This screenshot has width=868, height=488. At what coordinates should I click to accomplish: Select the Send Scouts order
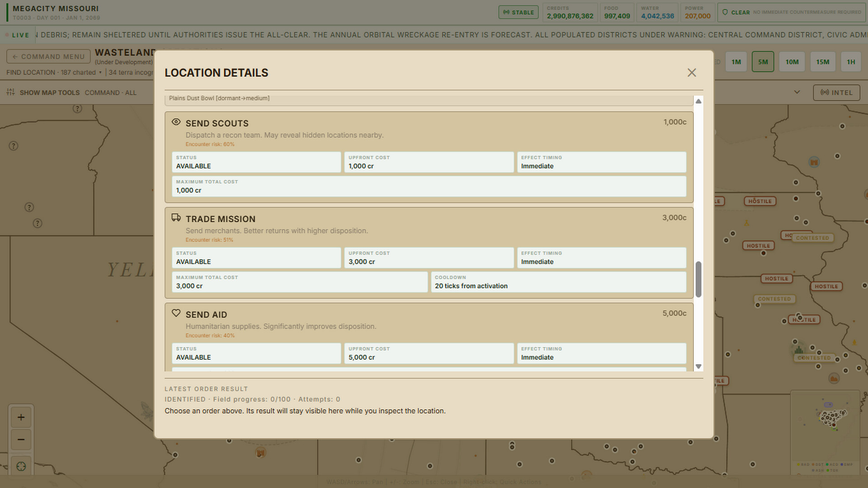click(x=429, y=157)
